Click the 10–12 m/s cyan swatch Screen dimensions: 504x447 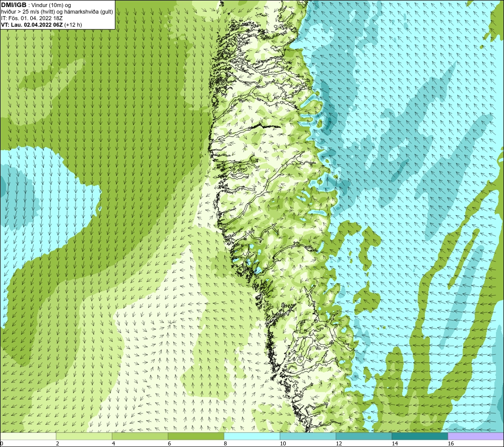pos(308,436)
